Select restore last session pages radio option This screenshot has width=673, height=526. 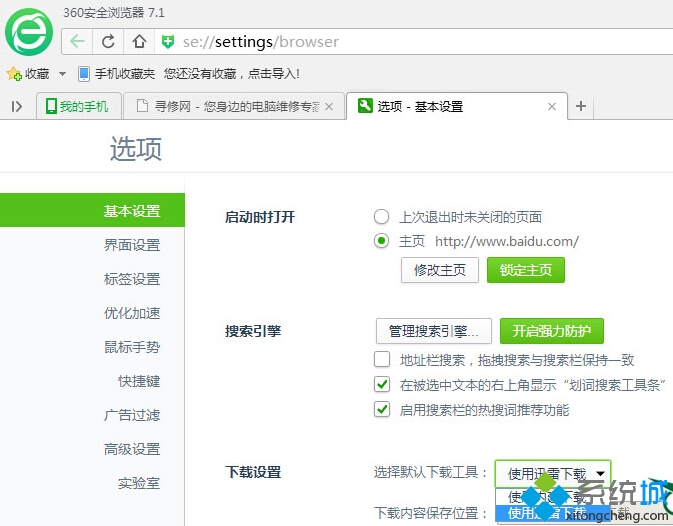click(x=381, y=217)
